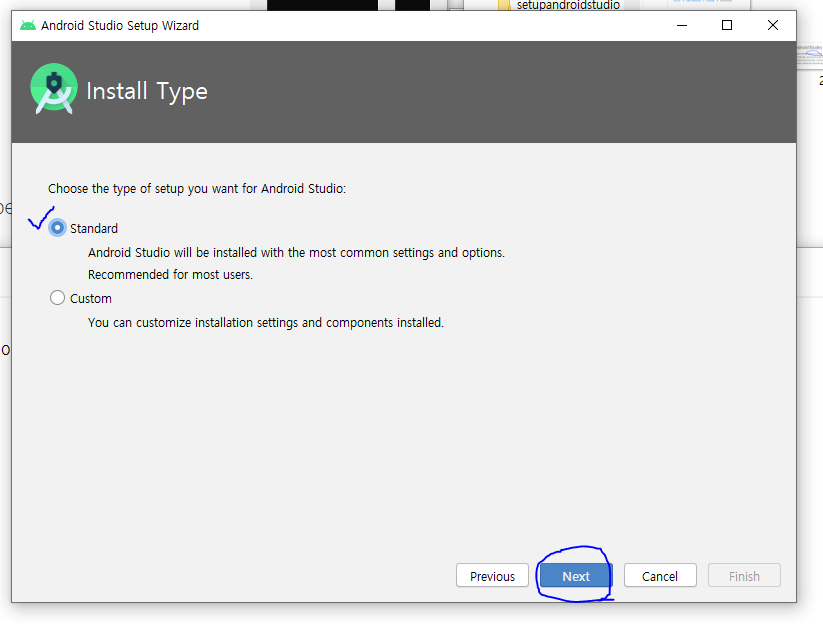This screenshot has height=624, width=823.
Task: Click the Next button
Action: coord(576,576)
